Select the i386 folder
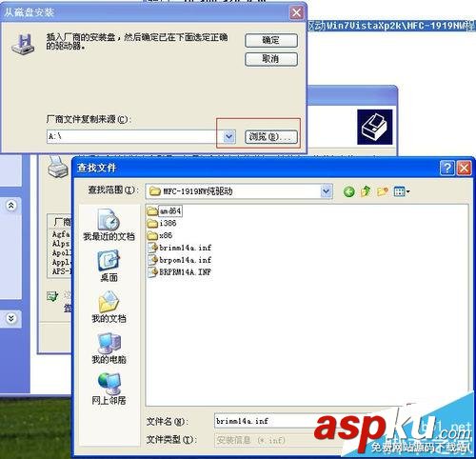This screenshot has width=476, height=459. pyautogui.click(x=162, y=223)
